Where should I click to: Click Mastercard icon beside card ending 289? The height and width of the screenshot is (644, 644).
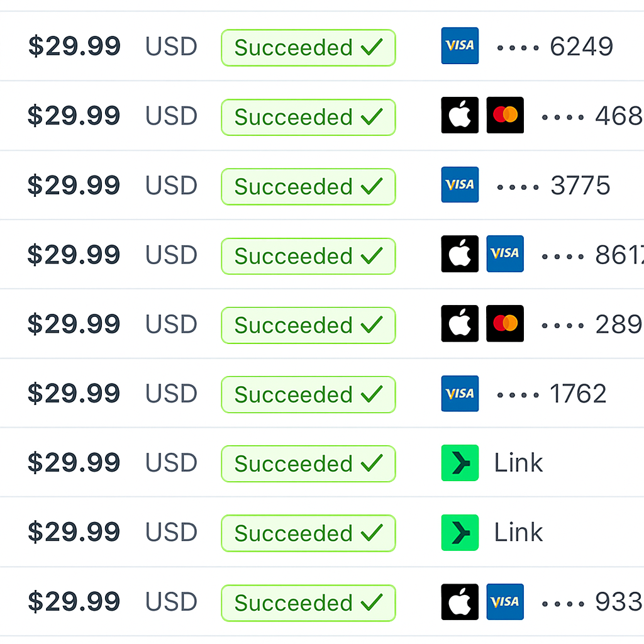click(505, 324)
